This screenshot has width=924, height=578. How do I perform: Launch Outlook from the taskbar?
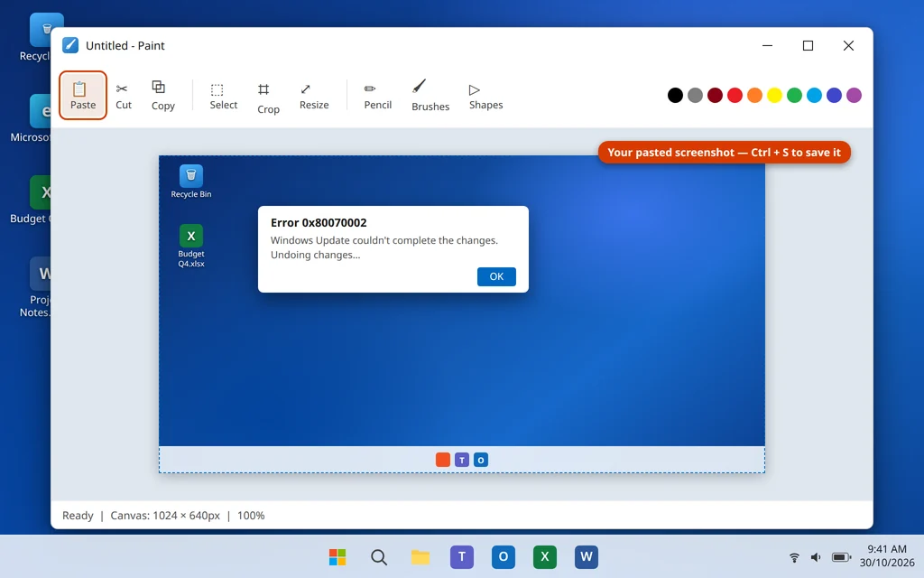point(504,556)
